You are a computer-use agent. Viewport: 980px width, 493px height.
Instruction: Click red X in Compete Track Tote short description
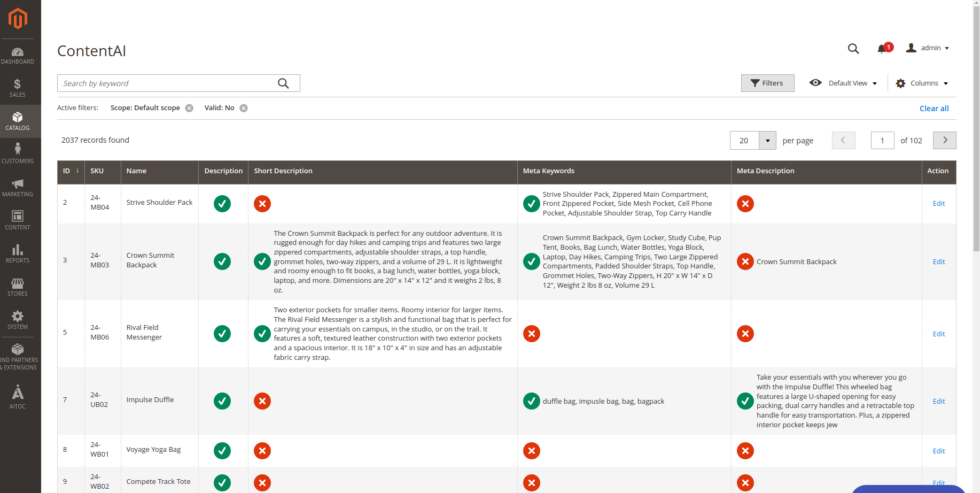click(262, 483)
